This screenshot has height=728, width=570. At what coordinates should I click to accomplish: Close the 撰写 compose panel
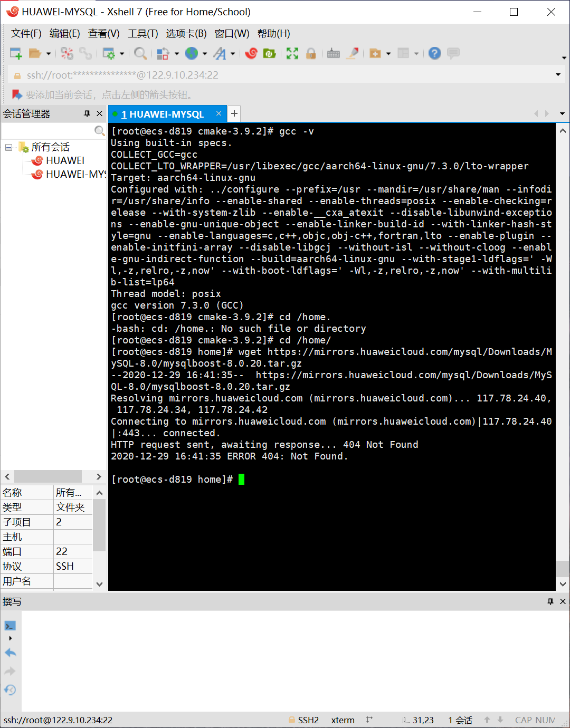point(563,601)
